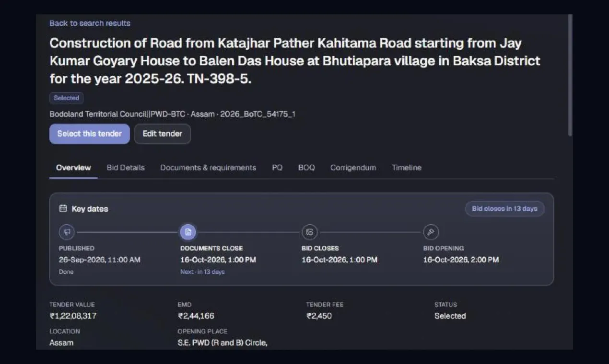Image resolution: width=609 pixels, height=364 pixels.
Task: Open the Documents & requirements tab
Action: [208, 168]
